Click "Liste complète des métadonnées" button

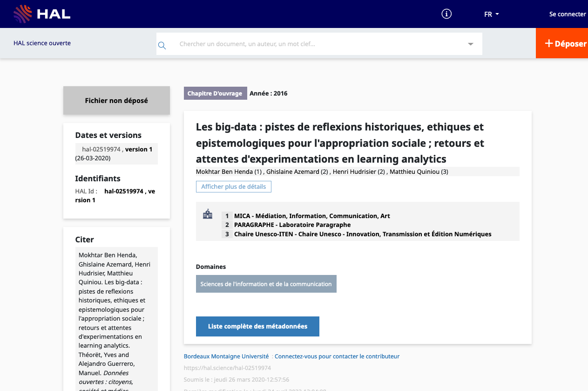tap(257, 326)
